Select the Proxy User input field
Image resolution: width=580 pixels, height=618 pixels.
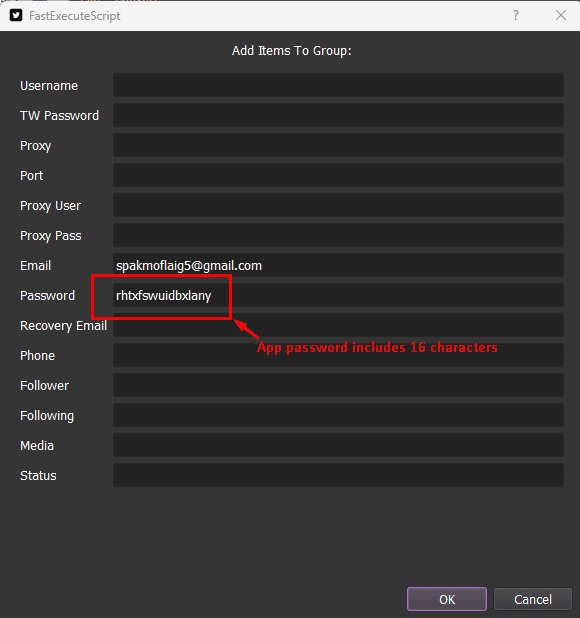tap(338, 205)
